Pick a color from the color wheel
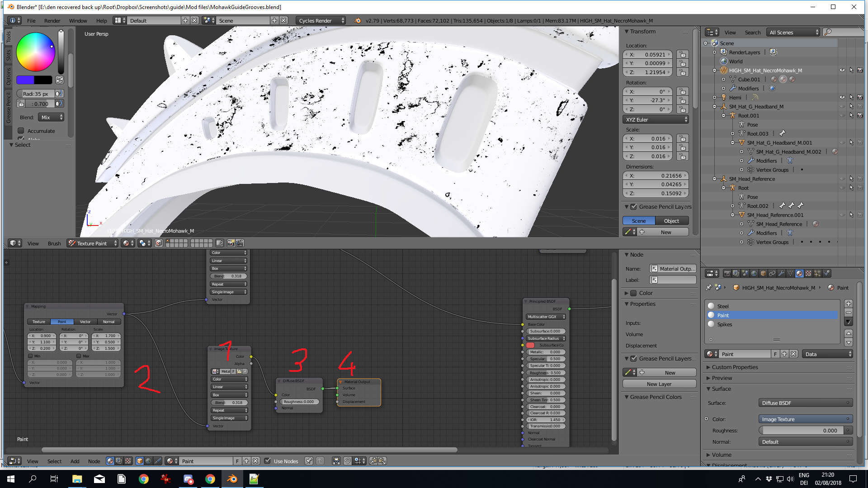This screenshot has height=488, width=868. click(36, 52)
